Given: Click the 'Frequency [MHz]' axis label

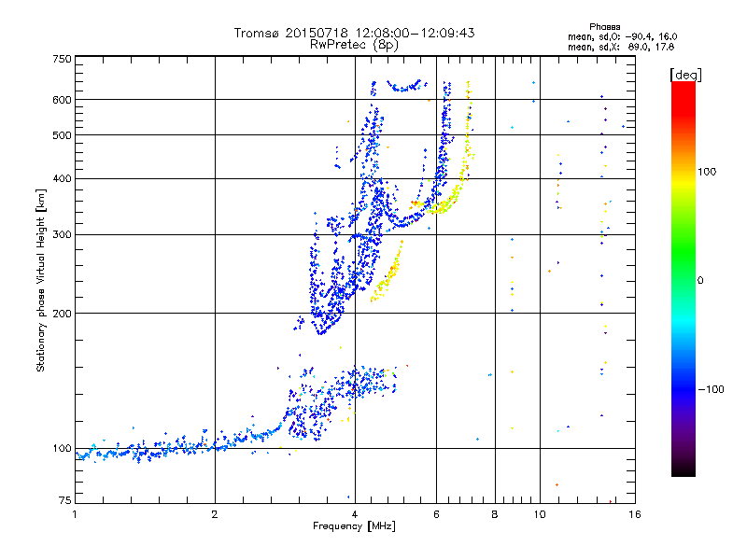Looking at the screenshot, I should 354,526.
